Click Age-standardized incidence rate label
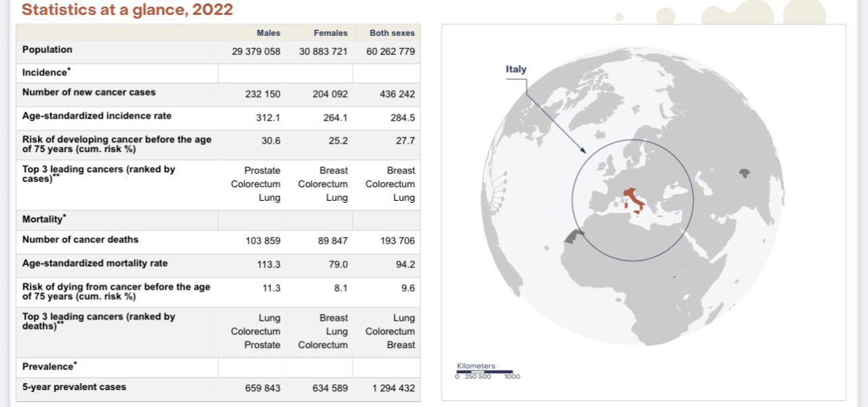 pyautogui.click(x=96, y=116)
